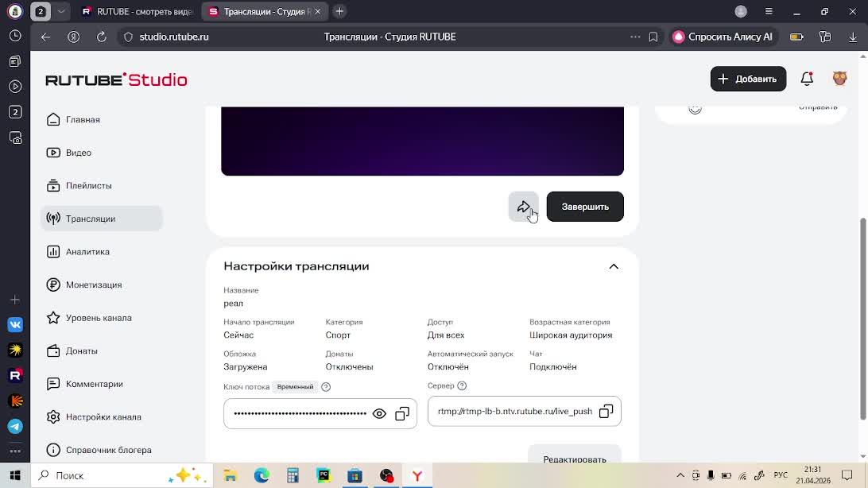Image resolution: width=868 pixels, height=488 pixels.
Task: Open Видео in the sidebar
Action: click(x=101, y=153)
